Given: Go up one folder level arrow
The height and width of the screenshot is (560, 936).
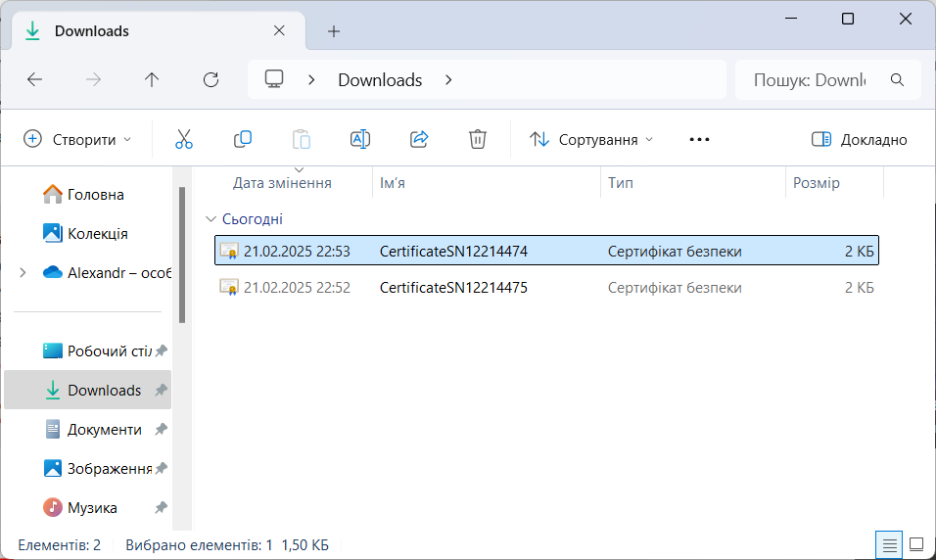Looking at the screenshot, I should click(x=152, y=80).
